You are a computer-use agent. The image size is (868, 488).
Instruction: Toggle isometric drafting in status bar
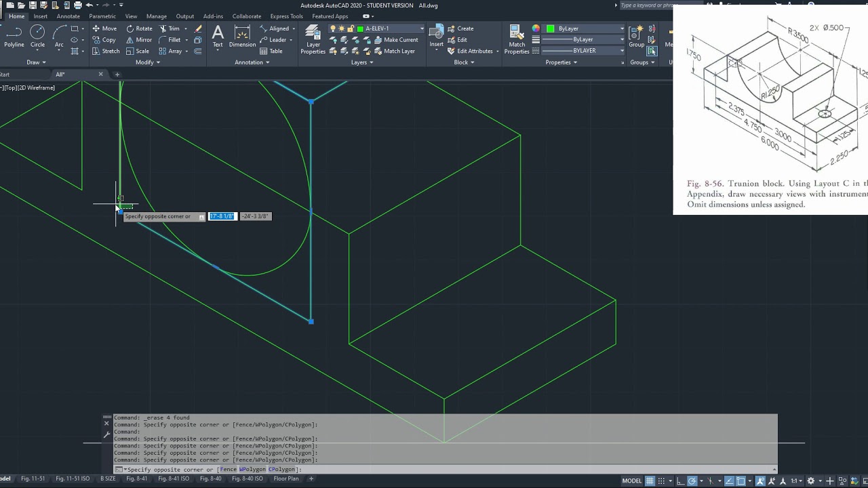tap(712, 481)
